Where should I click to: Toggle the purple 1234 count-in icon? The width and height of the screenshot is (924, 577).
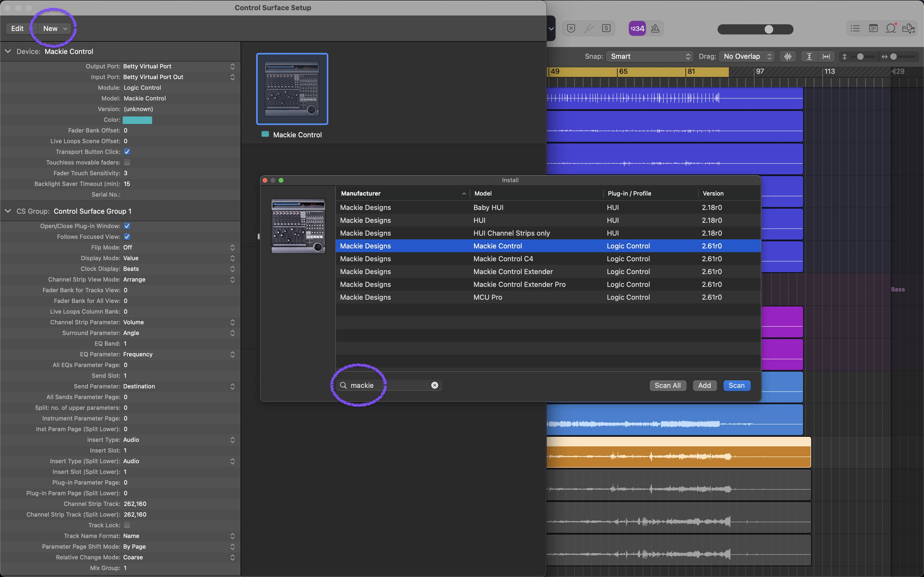click(x=637, y=28)
